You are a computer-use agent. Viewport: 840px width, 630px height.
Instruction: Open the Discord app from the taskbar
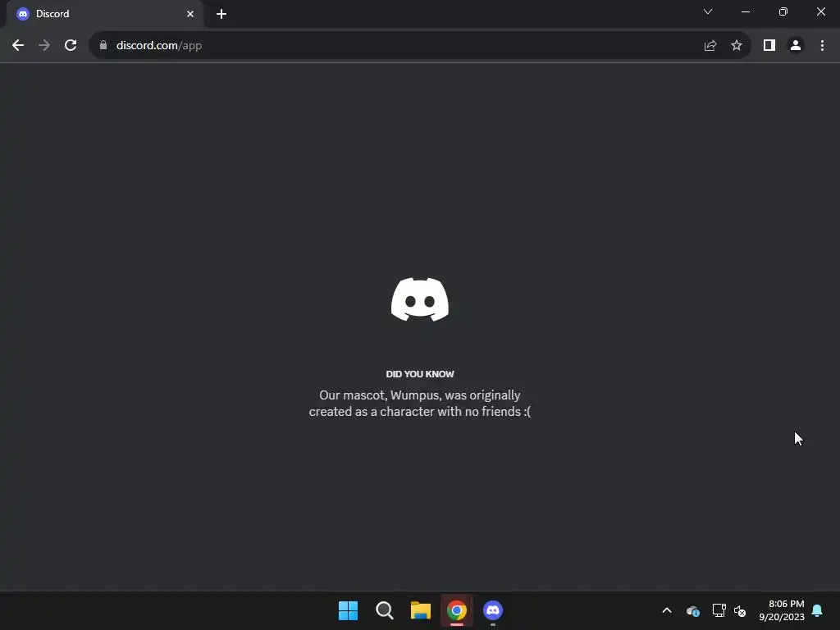pos(493,610)
